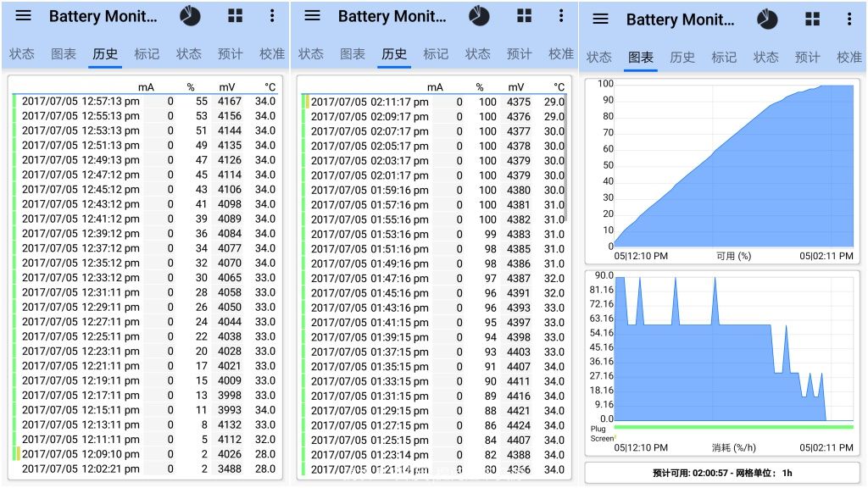Open 预计 tab on middle screen

(x=520, y=53)
